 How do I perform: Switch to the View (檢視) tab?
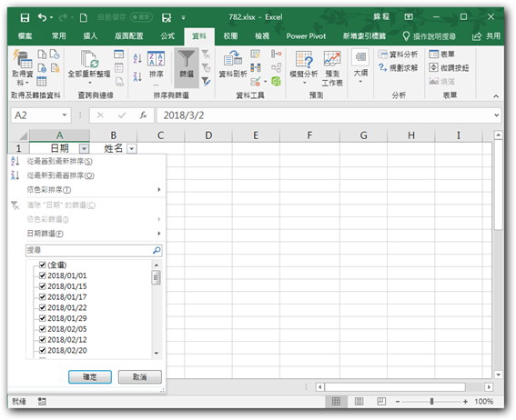[x=262, y=35]
